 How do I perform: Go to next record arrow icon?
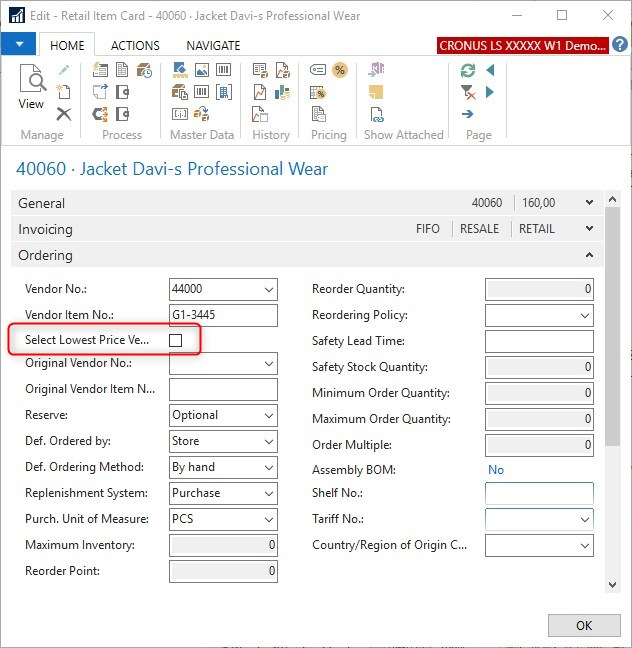[490, 92]
